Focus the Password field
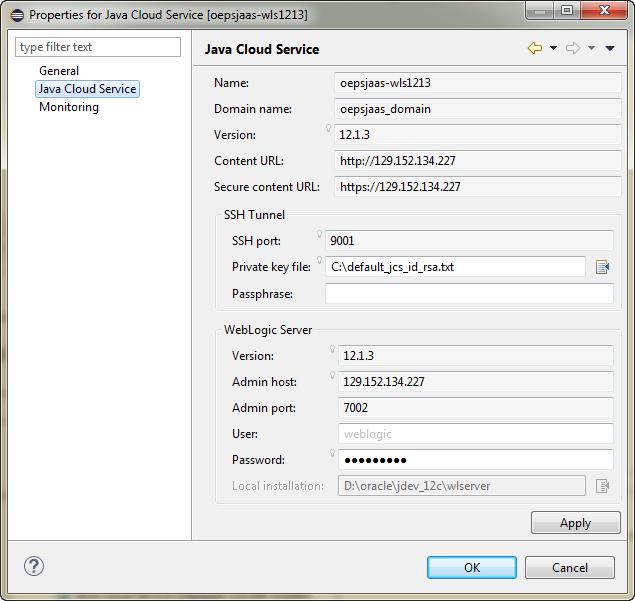 coord(476,460)
